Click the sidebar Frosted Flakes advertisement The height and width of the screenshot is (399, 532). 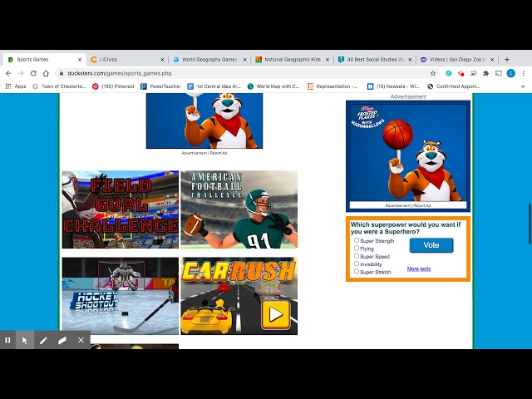408,153
